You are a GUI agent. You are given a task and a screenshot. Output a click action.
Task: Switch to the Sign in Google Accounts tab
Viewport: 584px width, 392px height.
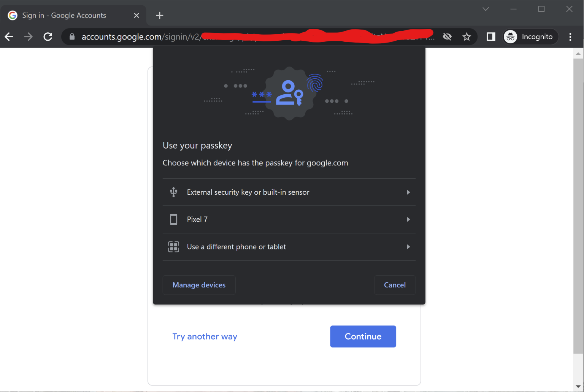click(65, 15)
